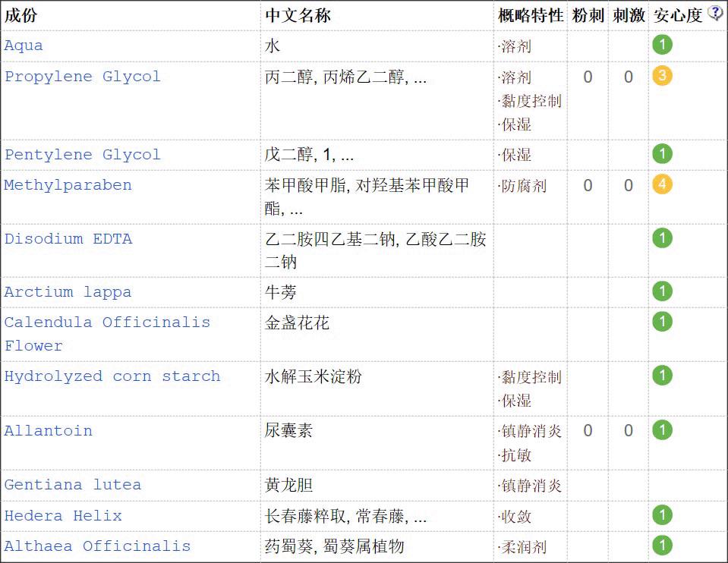Click the 安心度 column header

pyautogui.click(x=676, y=14)
